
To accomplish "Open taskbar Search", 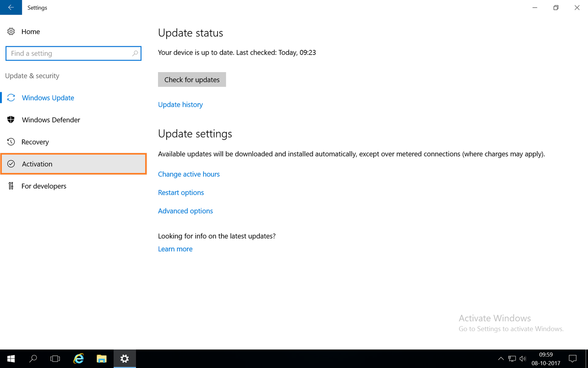I will [x=33, y=359].
